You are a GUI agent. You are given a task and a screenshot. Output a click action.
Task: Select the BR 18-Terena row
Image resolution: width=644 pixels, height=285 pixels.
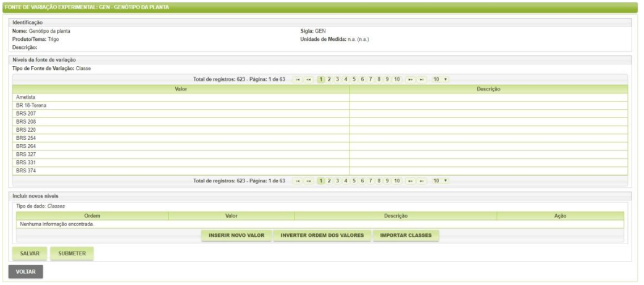pyautogui.click(x=320, y=106)
